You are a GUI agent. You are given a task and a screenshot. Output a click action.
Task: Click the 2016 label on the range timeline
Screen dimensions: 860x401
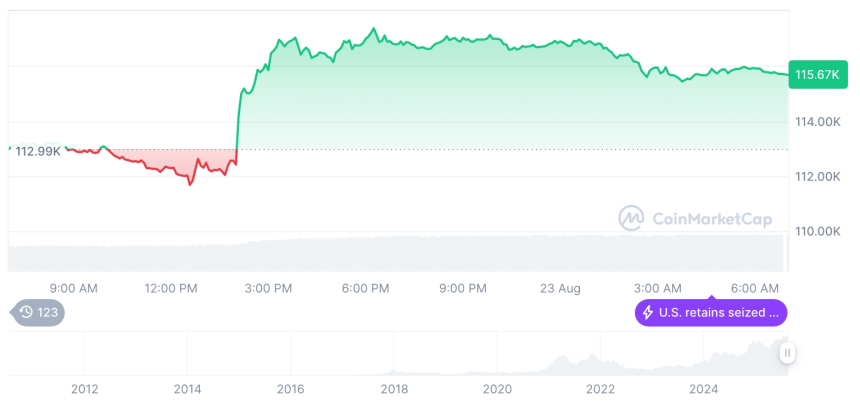[x=290, y=388]
